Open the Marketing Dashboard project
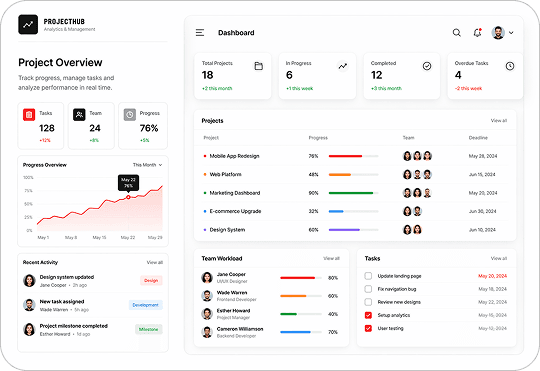540x371 pixels. [235, 193]
